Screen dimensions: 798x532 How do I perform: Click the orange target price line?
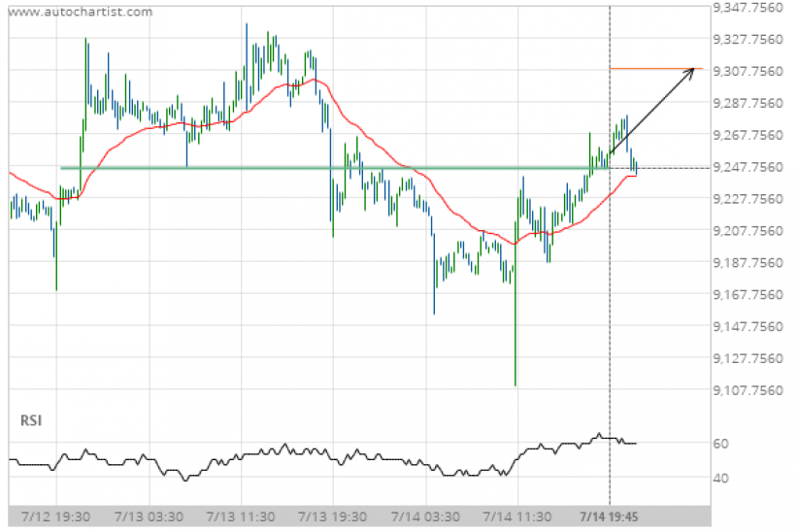click(656, 68)
